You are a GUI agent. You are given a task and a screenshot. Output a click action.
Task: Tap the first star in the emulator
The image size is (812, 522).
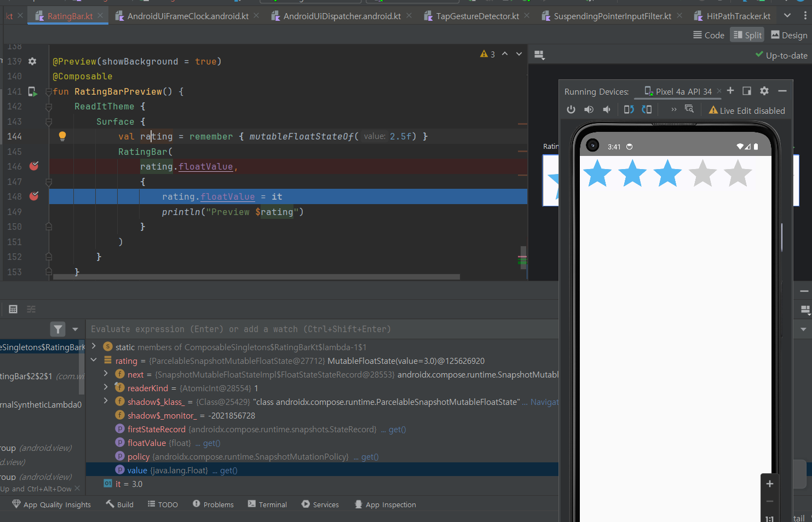click(x=597, y=173)
